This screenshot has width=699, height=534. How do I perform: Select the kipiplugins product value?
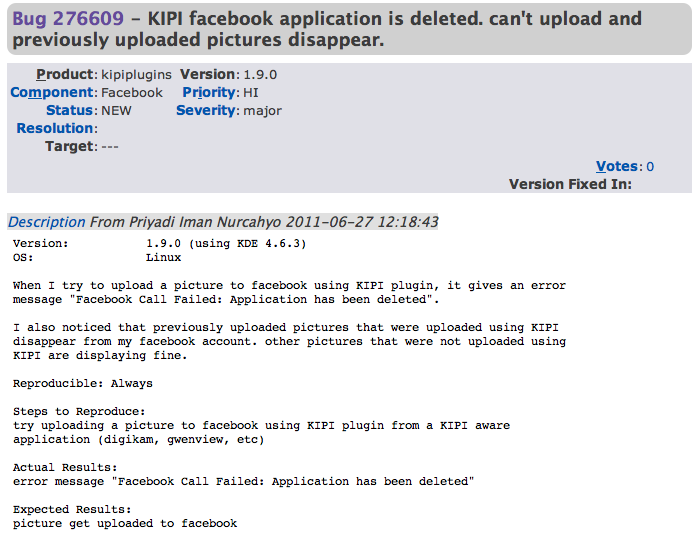click(135, 75)
